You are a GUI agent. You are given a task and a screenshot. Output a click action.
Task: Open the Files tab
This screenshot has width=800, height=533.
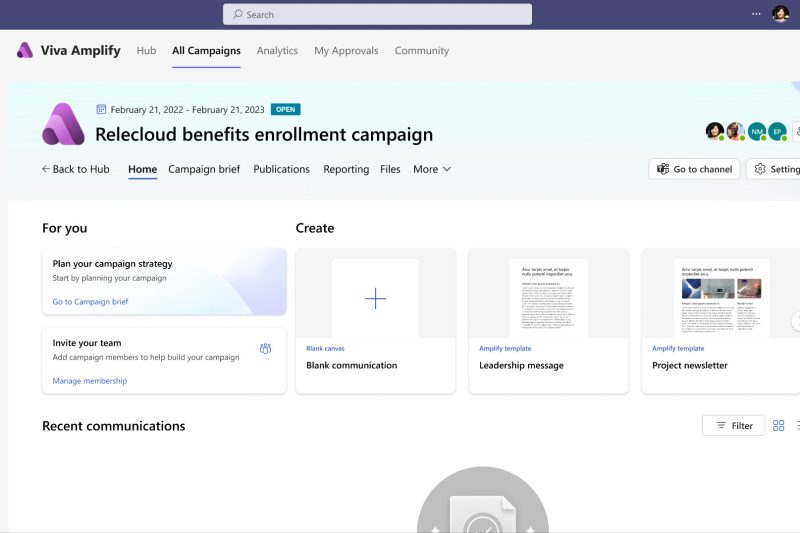pos(390,169)
